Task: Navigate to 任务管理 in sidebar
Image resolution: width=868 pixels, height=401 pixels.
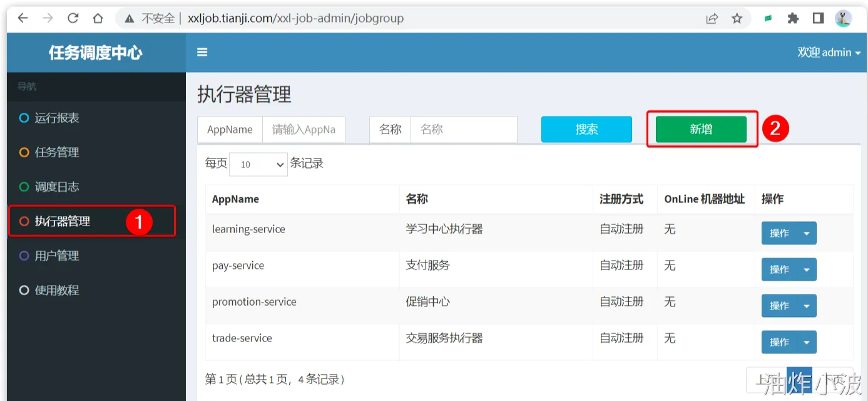Action: [x=57, y=152]
